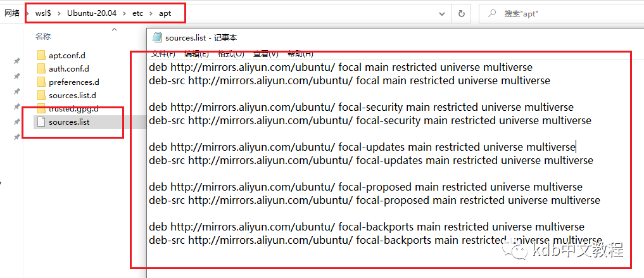Select the auth.conf.d folder name
644x278 pixels.
pyautogui.click(x=69, y=69)
